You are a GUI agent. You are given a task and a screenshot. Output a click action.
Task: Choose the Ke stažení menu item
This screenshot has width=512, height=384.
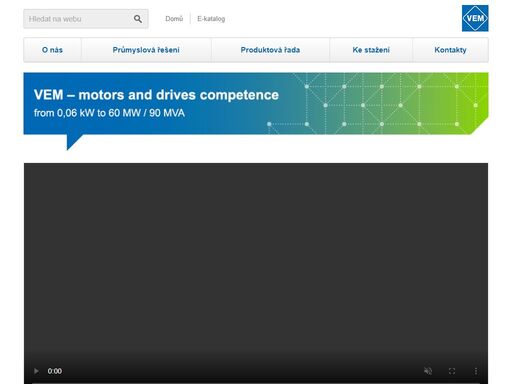point(371,50)
